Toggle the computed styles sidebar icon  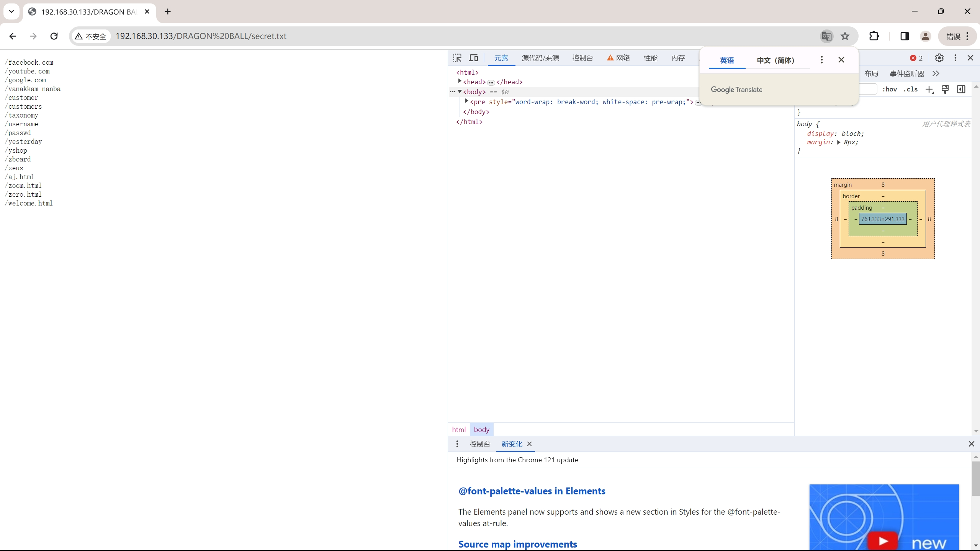[961, 89]
